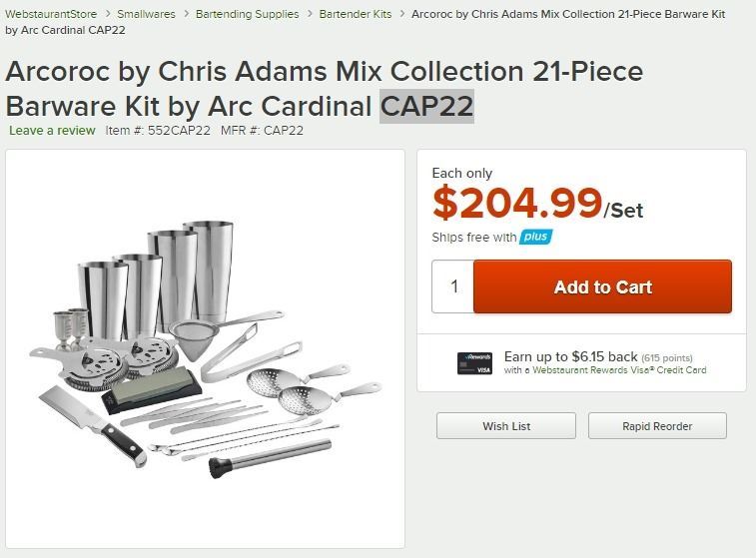Screen dimensions: 756x558
Task: Click the WebstaurantStore Plus badge icon
Action: (x=536, y=237)
